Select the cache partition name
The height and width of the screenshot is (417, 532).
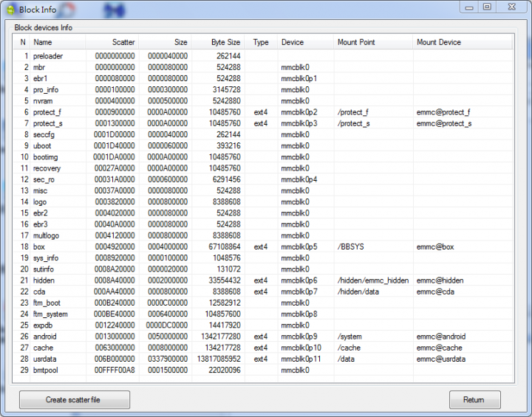43,348
